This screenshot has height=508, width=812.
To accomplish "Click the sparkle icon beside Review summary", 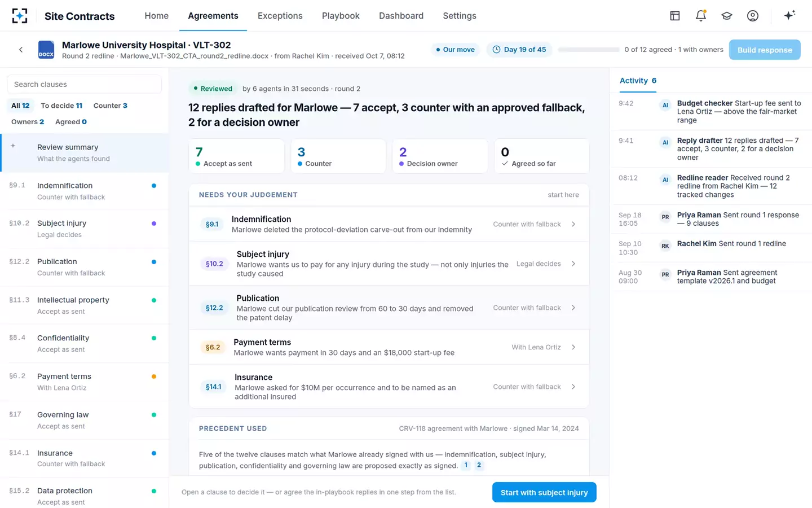I will pos(13,146).
